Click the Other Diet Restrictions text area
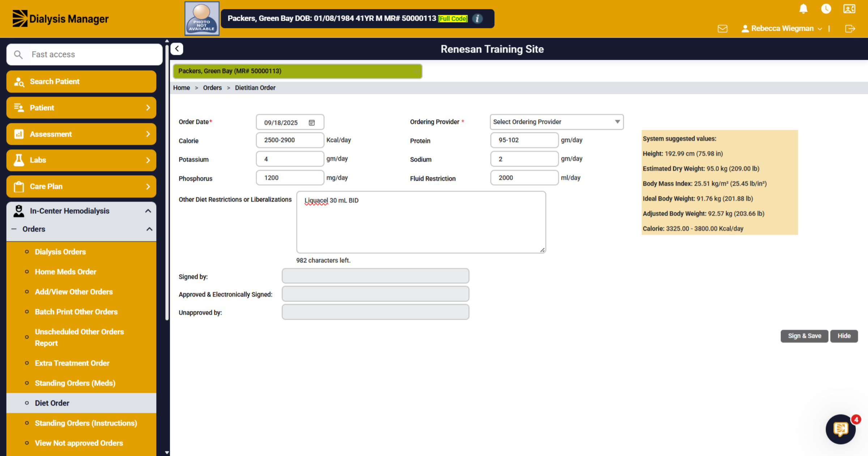Image resolution: width=868 pixels, height=456 pixels. pos(421,222)
